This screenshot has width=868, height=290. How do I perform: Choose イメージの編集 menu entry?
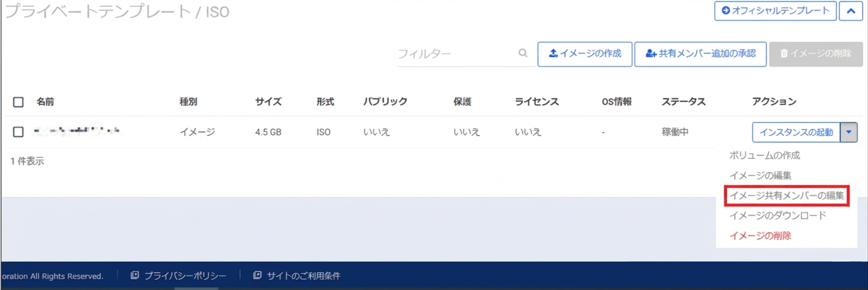(760, 175)
